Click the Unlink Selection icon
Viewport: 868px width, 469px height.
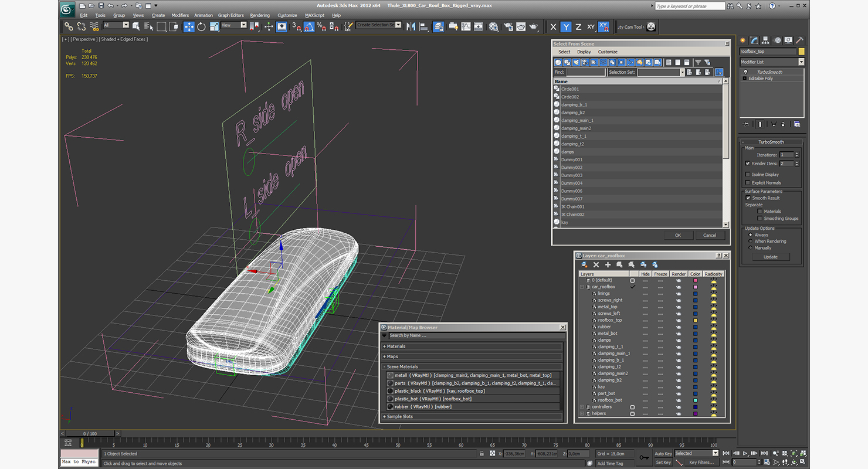click(81, 26)
